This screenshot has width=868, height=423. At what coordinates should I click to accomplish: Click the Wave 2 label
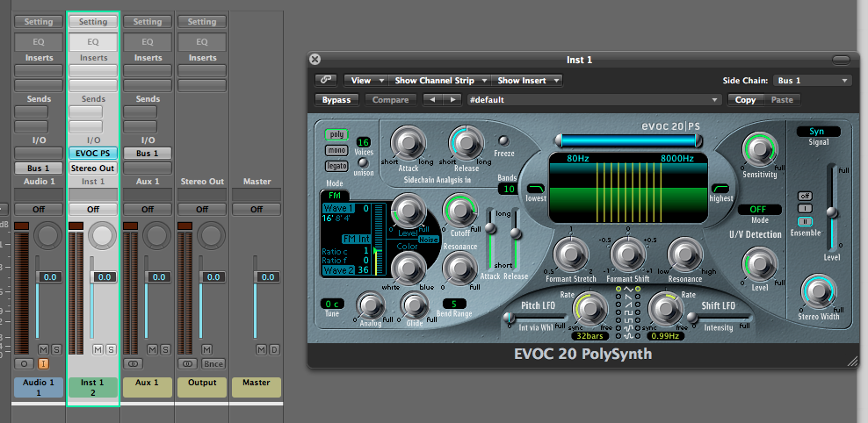(x=338, y=270)
